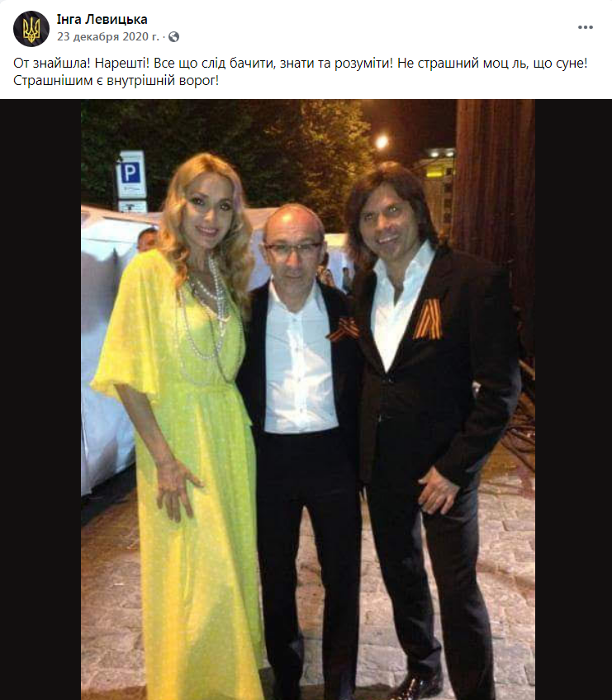
Task: Open the 23 декабря 2020 г. timestamp link
Action: point(107,36)
